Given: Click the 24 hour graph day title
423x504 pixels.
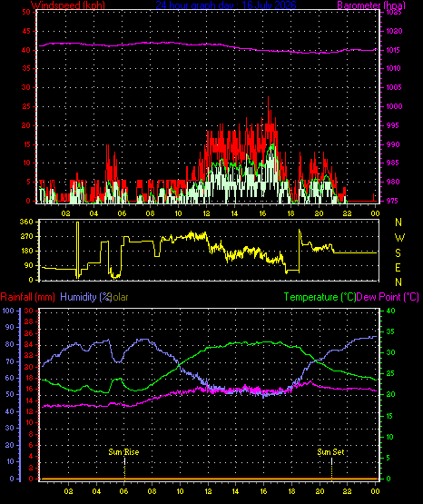Looking at the screenshot, I should pos(226,5).
